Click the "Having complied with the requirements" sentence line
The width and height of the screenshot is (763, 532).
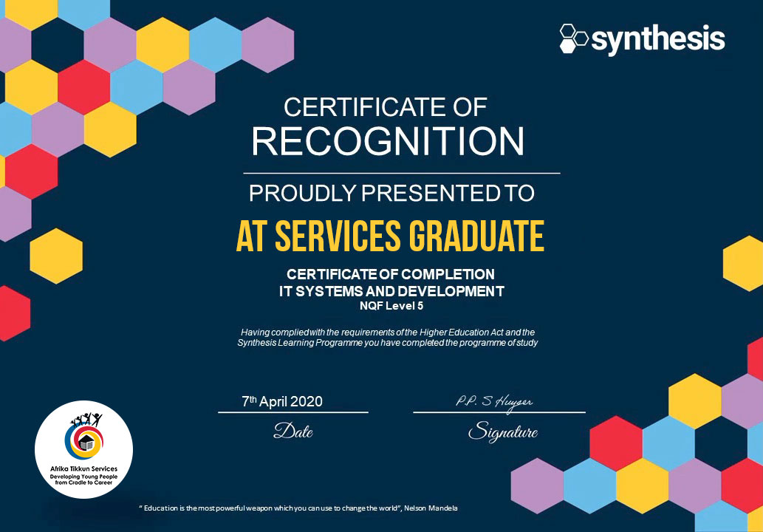pos(388,332)
